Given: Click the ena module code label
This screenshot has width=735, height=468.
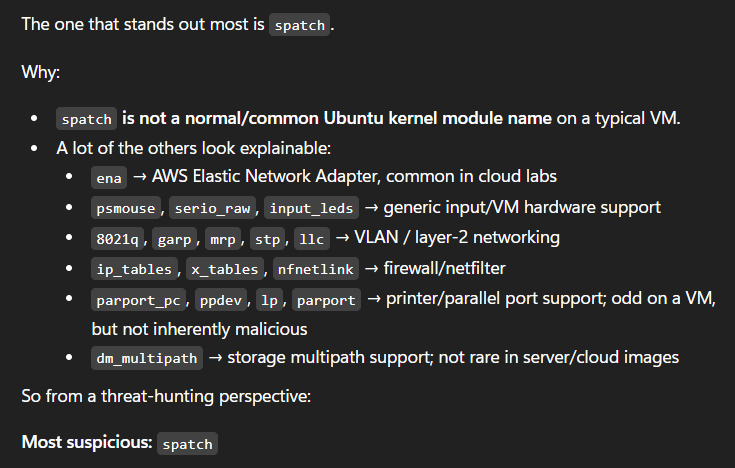Looking at the screenshot, I should pyautogui.click(x=107, y=178).
